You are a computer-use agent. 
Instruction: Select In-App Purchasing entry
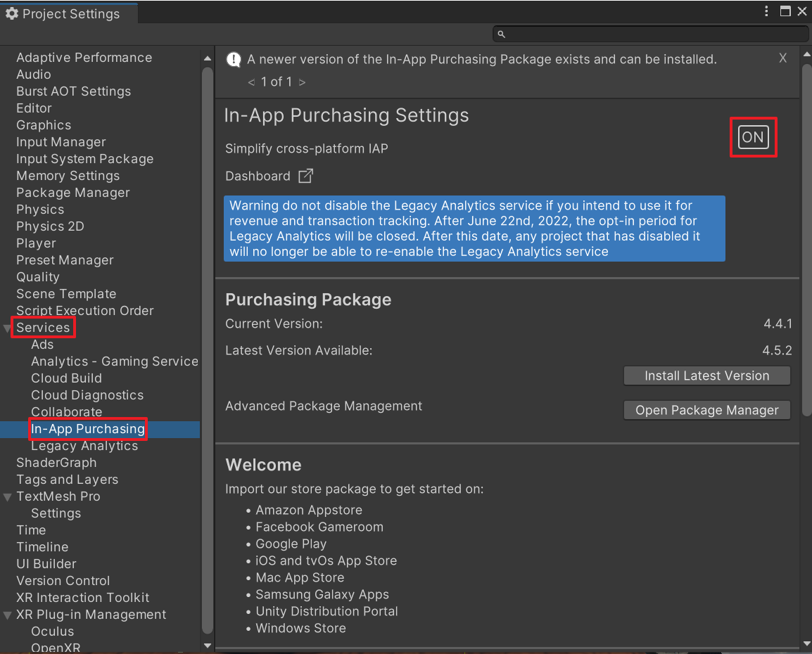[88, 429]
